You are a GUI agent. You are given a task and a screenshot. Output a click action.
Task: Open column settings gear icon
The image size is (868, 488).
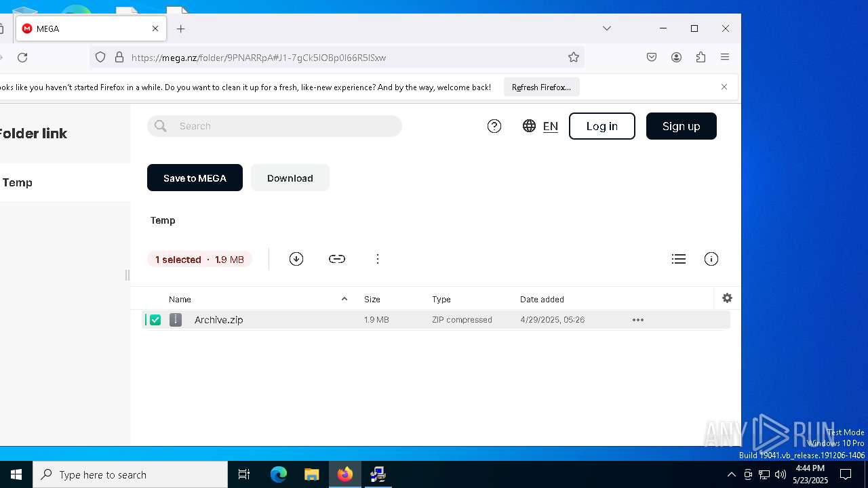pos(727,298)
